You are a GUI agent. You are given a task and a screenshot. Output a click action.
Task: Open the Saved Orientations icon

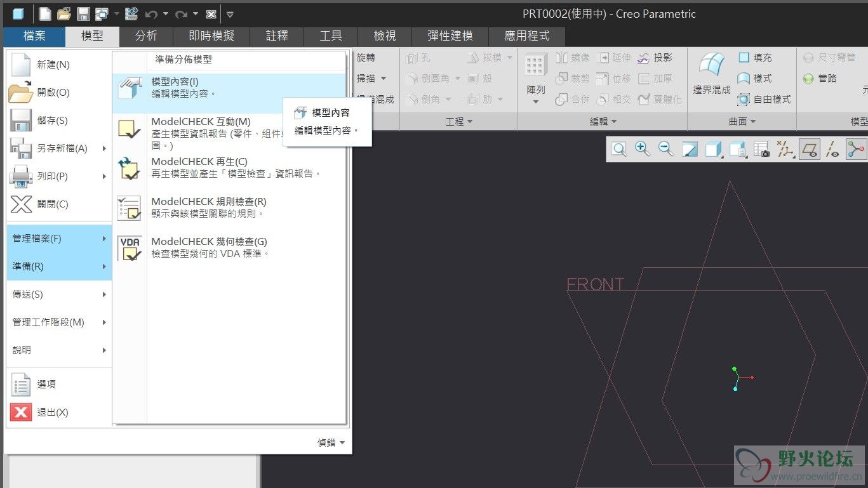[x=738, y=149]
